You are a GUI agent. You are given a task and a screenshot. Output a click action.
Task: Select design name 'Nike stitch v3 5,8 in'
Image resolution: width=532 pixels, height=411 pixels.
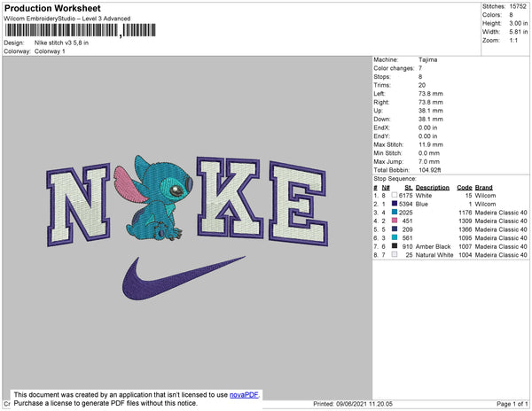[61, 43]
